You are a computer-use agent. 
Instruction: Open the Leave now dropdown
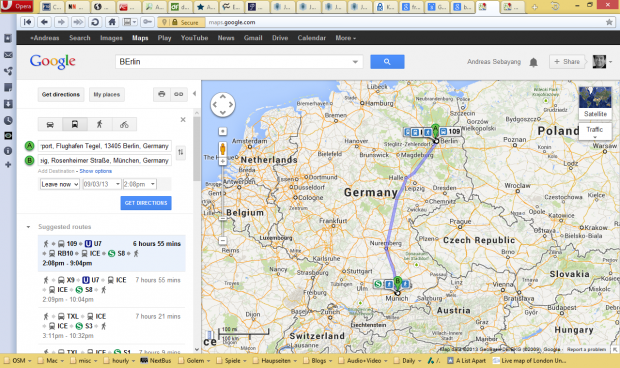[60, 184]
